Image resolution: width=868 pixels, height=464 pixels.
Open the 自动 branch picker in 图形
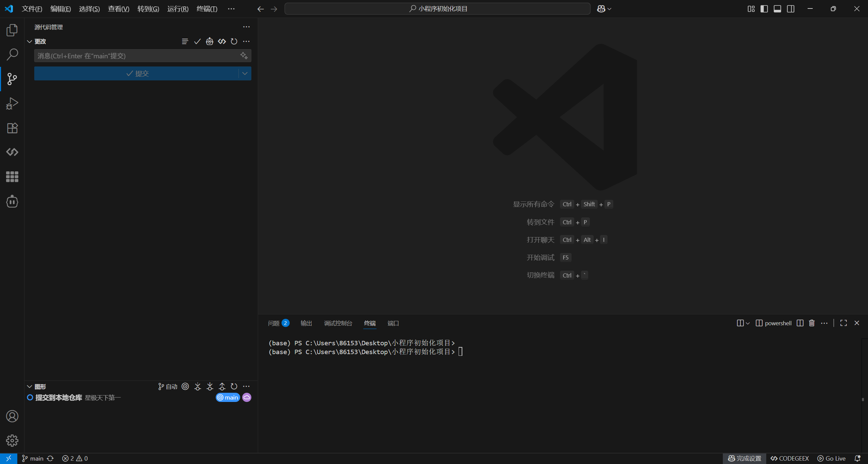coord(168,386)
